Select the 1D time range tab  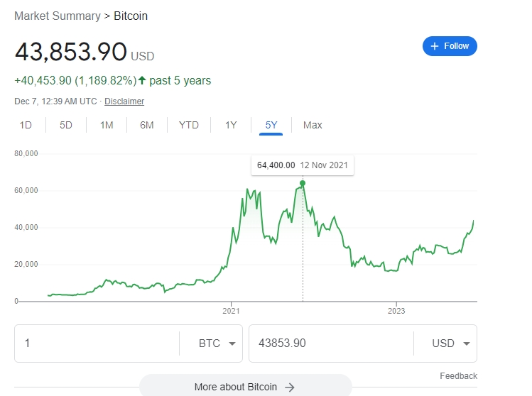[26, 126]
